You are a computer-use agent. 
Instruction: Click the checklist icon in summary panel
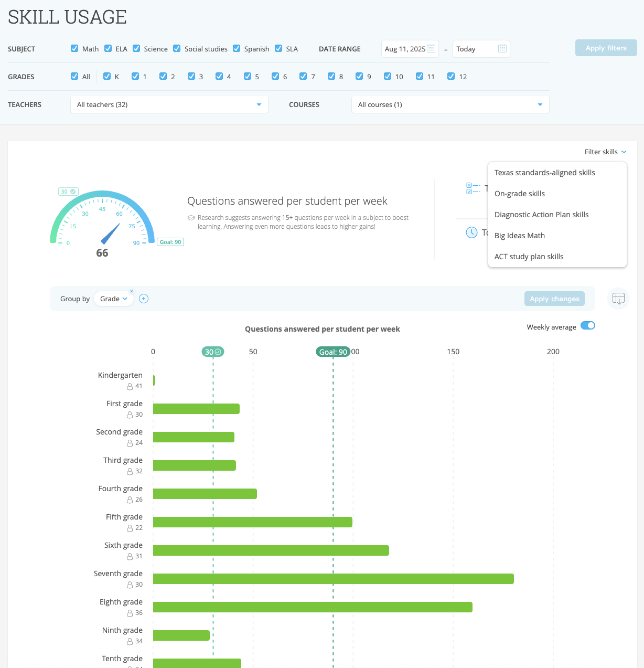(473, 188)
